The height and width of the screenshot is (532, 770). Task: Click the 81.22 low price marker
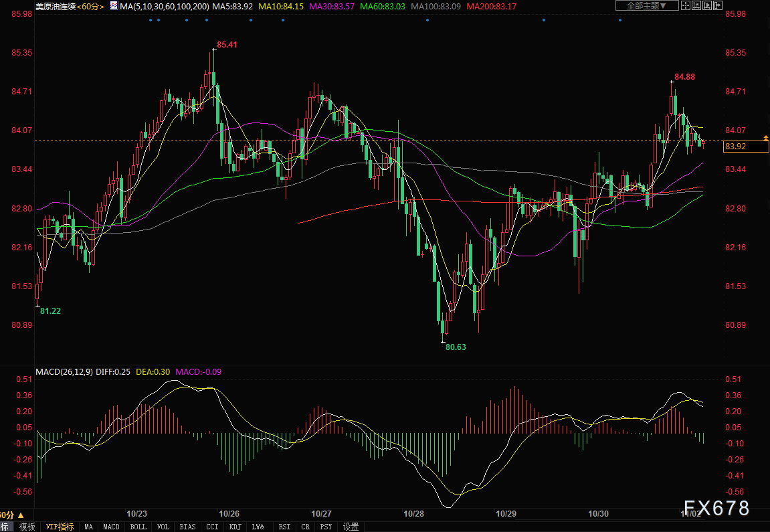[x=50, y=311]
